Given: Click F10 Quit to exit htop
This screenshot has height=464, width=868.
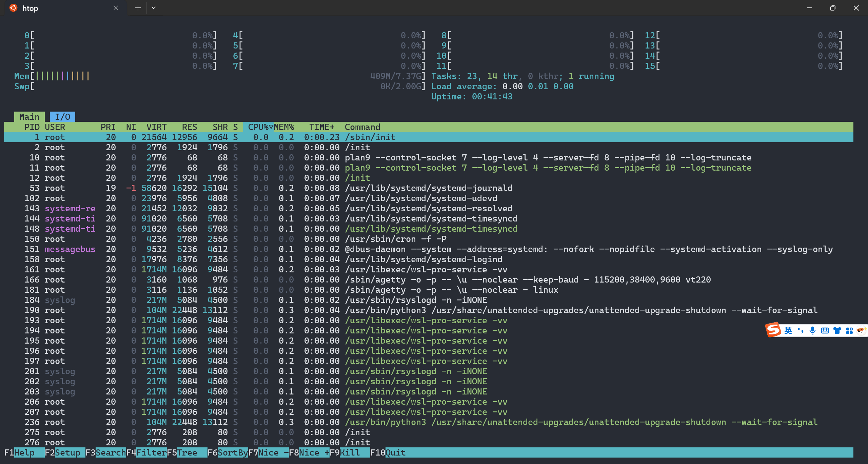Looking at the screenshot, I should click(x=388, y=453).
